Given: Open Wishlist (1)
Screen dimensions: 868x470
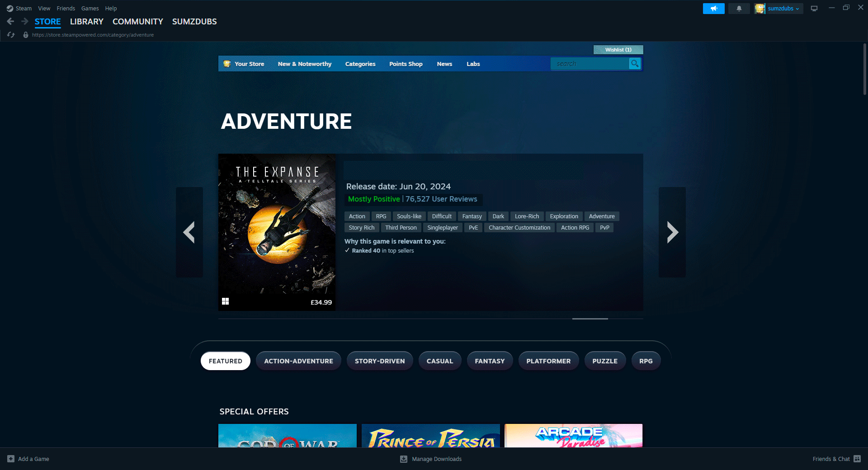Looking at the screenshot, I should click(618, 50).
